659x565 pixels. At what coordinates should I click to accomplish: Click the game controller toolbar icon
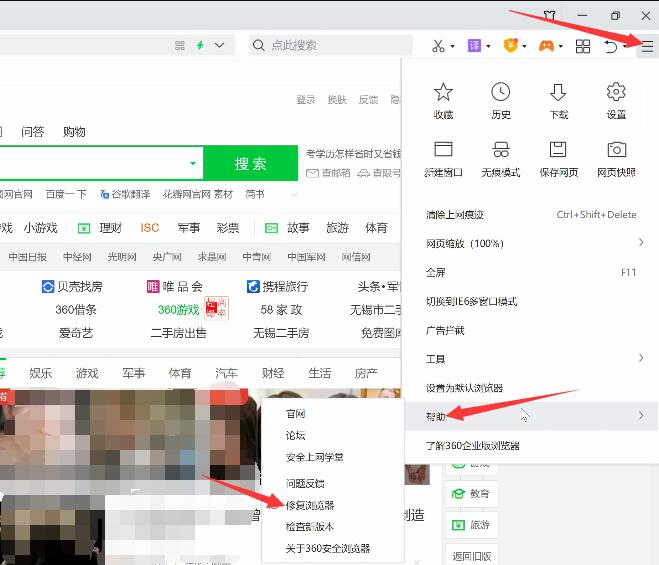(546, 46)
